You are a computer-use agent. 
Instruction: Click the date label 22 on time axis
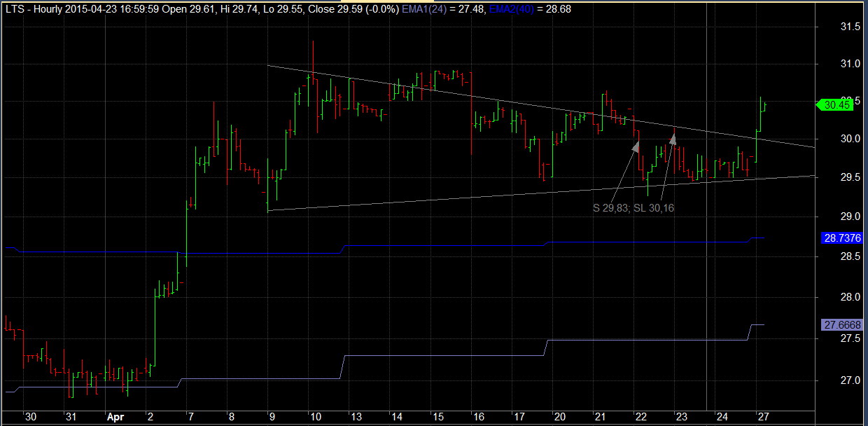640,415
